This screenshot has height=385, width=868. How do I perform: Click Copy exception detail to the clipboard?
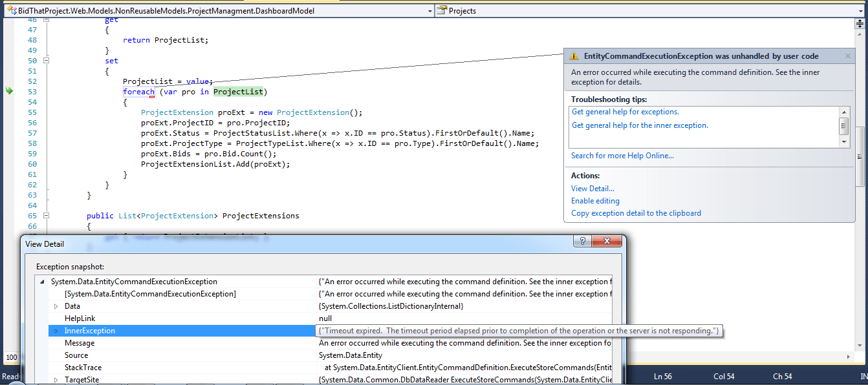(x=636, y=213)
